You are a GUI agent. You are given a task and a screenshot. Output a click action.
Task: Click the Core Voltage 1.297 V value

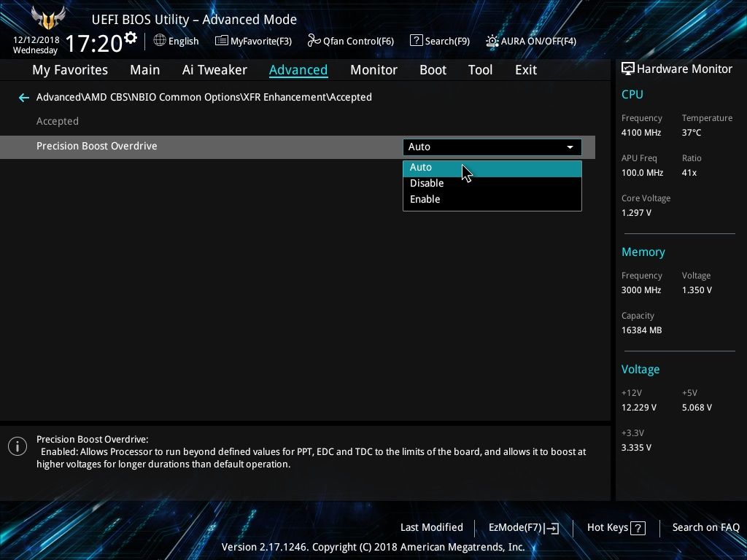point(636,213)
